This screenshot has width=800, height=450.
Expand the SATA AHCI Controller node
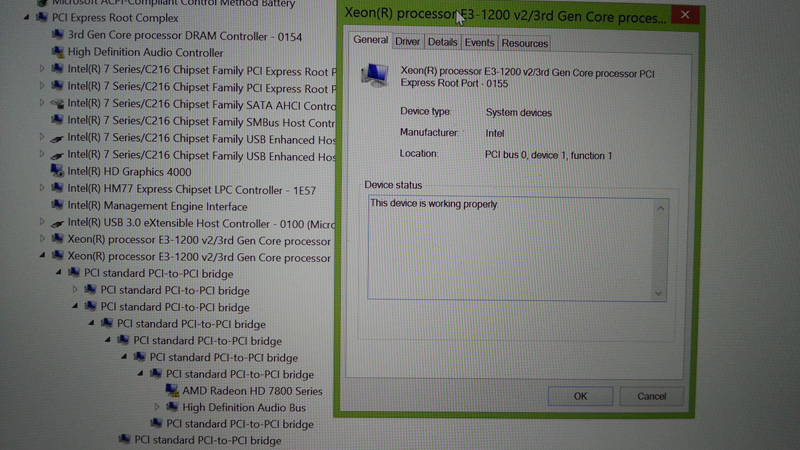tap(42, 103)
